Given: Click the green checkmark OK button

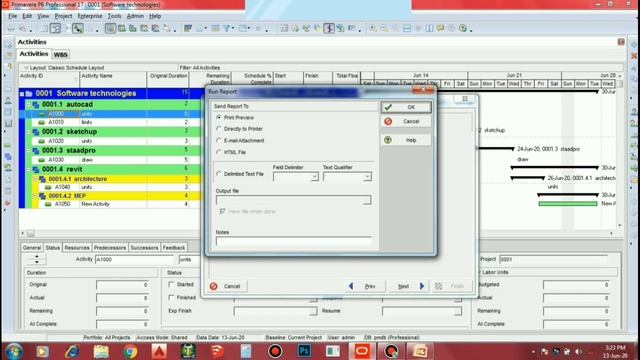Looking at the screenshot, I should [406, 107].
